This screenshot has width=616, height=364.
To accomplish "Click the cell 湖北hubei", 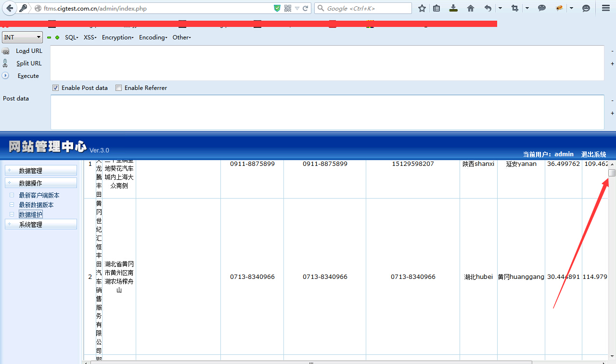I will tap(478, 276).
